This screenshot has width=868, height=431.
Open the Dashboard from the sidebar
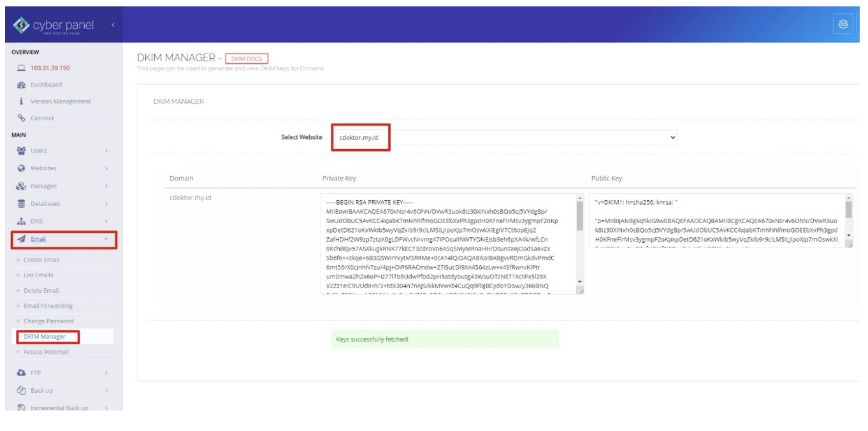click(46, 84)
